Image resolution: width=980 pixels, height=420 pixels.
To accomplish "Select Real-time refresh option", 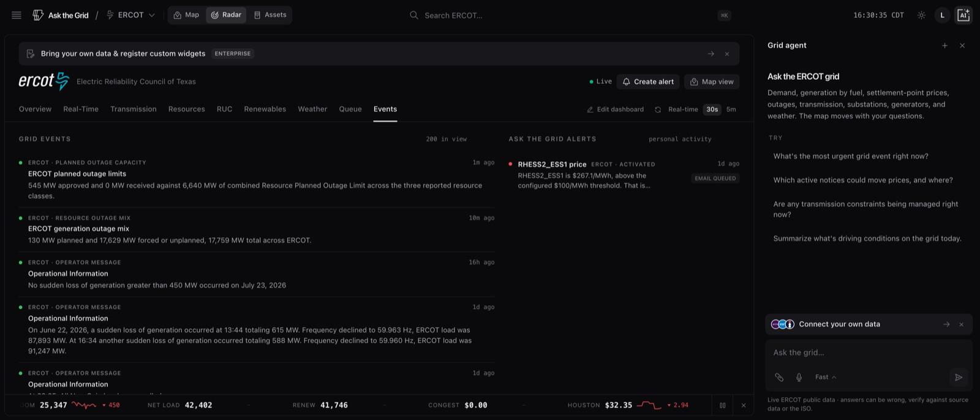I will point(683,110).
